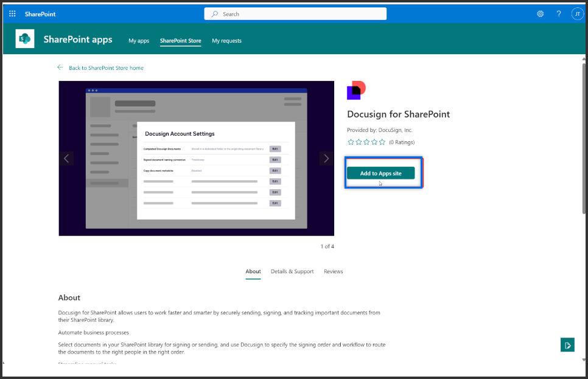Click 'Provided by: DocuSign, Inc.' text

click(x=379, y=130)
